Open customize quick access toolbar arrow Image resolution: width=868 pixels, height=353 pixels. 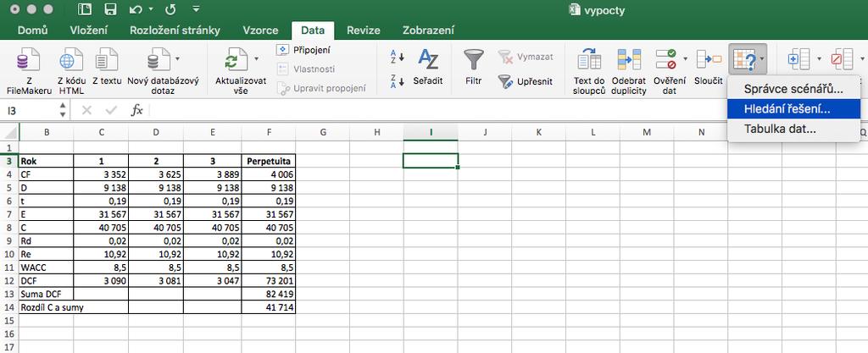coord(196,9)
